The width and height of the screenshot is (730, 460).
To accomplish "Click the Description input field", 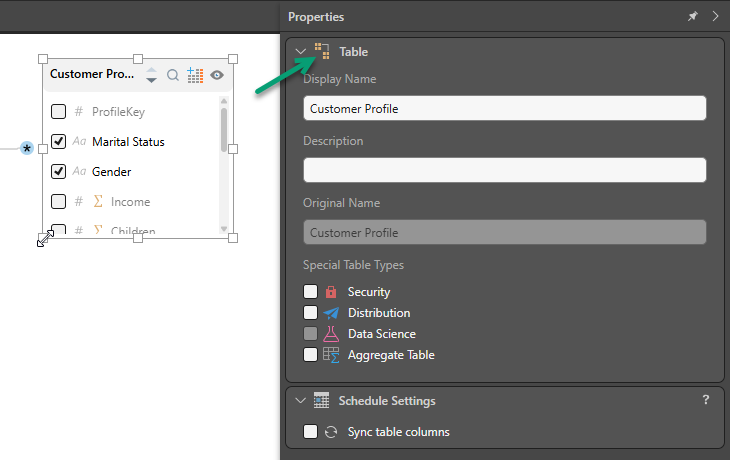I will [504, 170].
